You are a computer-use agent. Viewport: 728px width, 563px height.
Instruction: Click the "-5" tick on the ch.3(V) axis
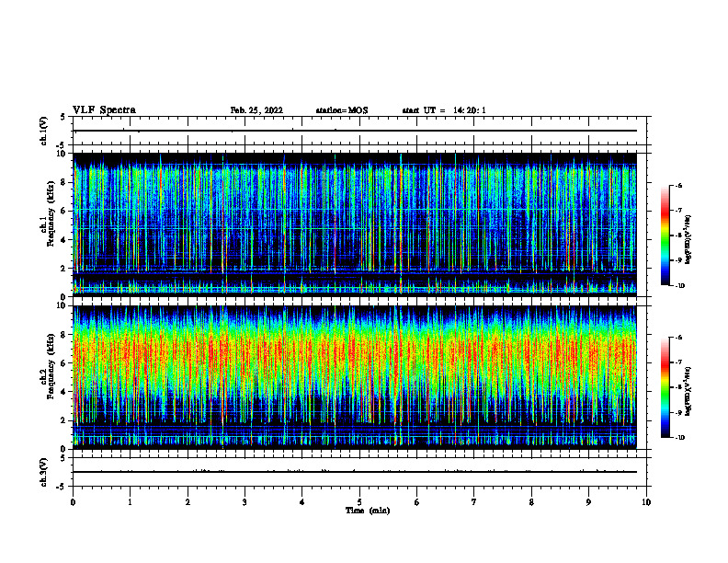[x=62, y=487]
